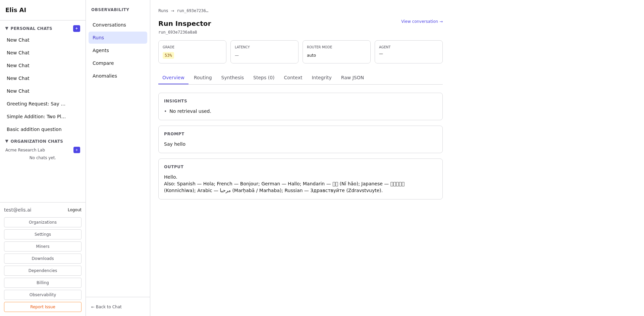
Task: Open the Runs breadcrumb link
Action: pyautogui.click(x=163, y=10)
